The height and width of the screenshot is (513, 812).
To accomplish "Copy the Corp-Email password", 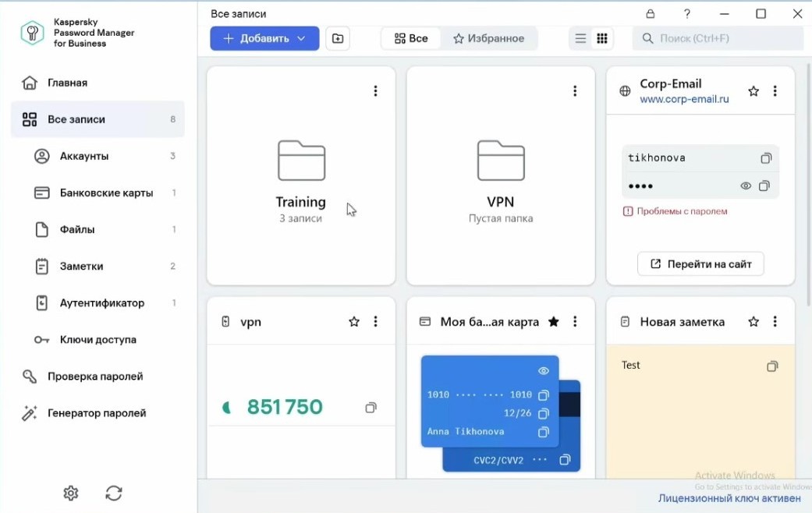I will click(764, 186).
